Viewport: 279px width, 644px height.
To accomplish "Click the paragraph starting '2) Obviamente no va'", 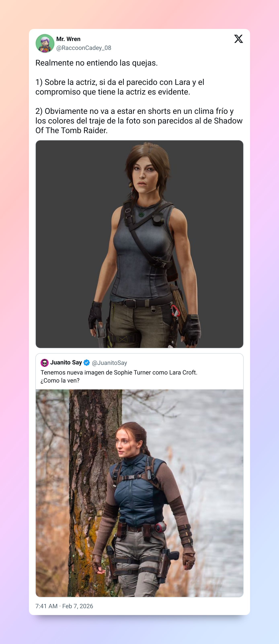I will click(139, 121).
